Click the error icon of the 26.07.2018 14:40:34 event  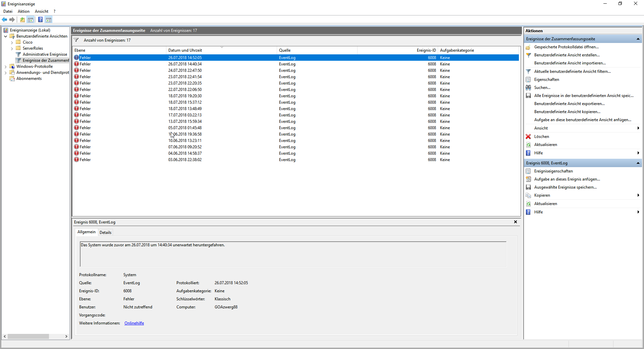point(76,64)
